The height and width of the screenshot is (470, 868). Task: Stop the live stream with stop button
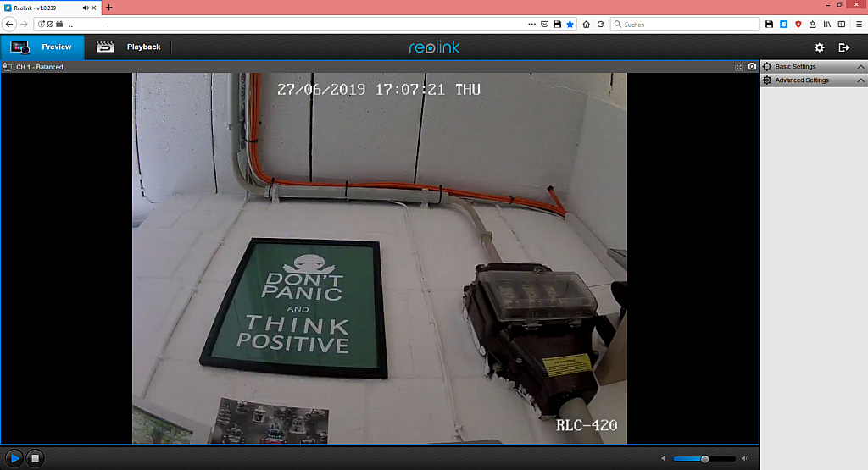(x=35, y=458)
